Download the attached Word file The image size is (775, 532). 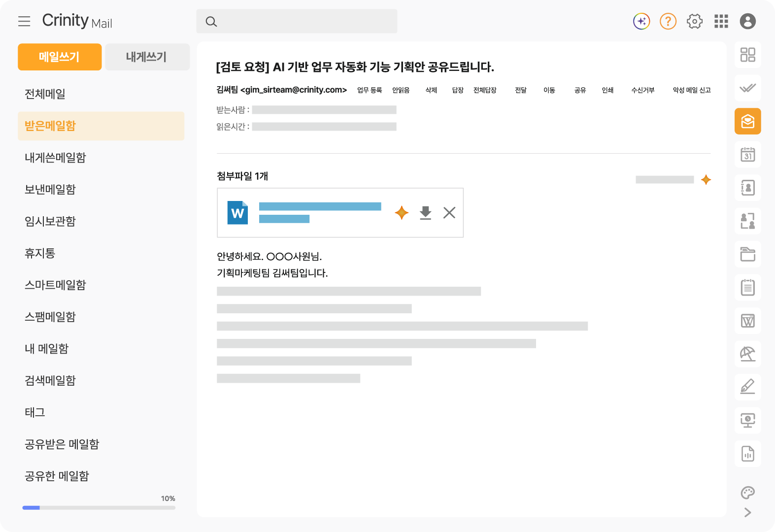click(425, 213)
